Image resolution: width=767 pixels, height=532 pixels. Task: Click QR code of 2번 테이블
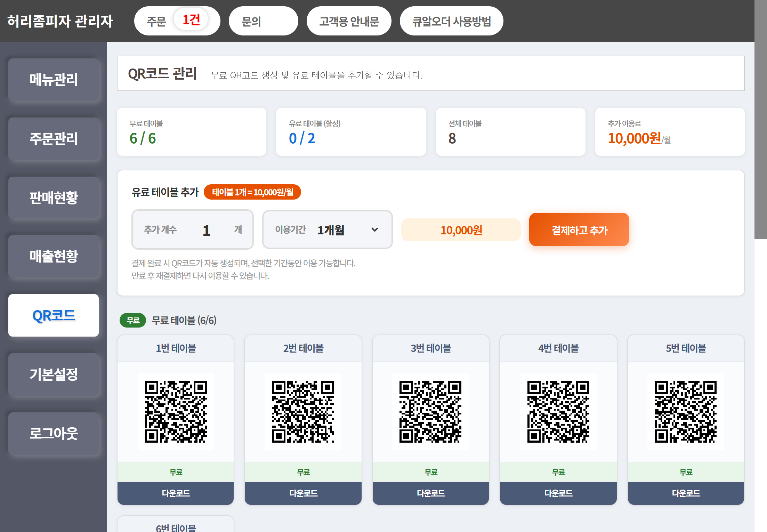303,412
